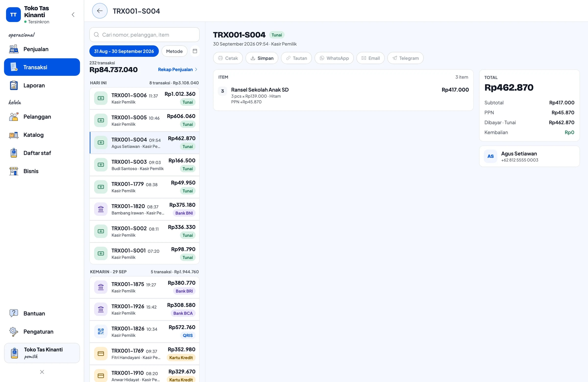Select Transaksi in the sidebar
588x382 pixels.
click(x=42, y=67)
